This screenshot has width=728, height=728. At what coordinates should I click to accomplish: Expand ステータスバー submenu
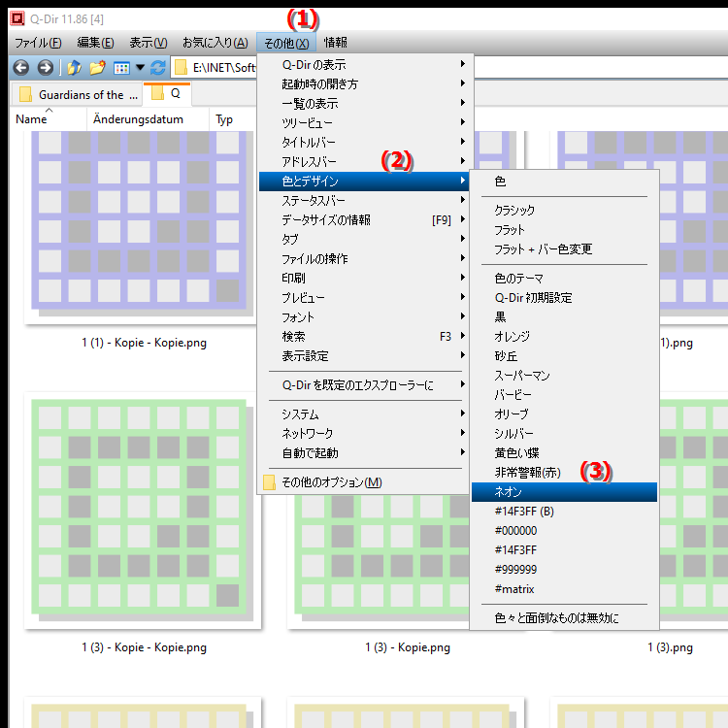[x=364, y=201]
